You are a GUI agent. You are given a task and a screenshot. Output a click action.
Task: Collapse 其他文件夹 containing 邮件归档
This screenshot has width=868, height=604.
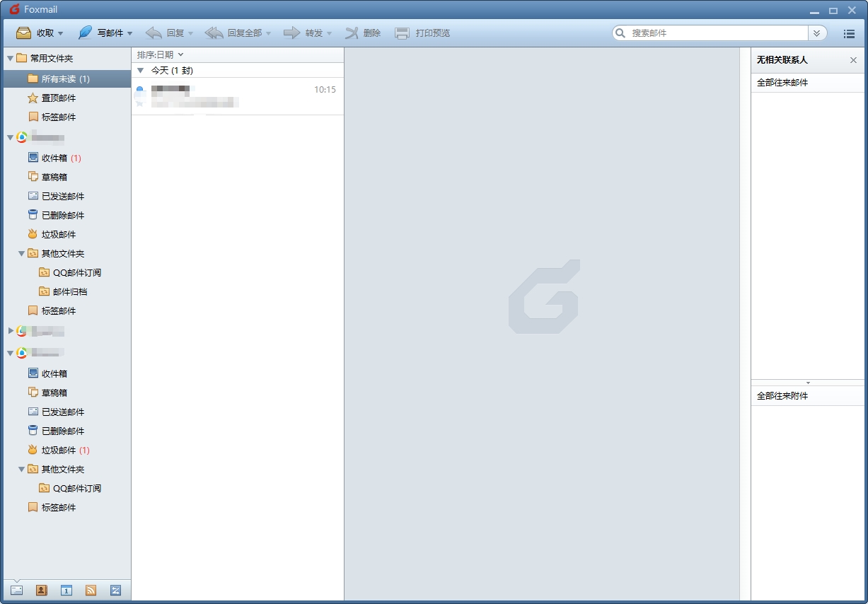[21, 253]
